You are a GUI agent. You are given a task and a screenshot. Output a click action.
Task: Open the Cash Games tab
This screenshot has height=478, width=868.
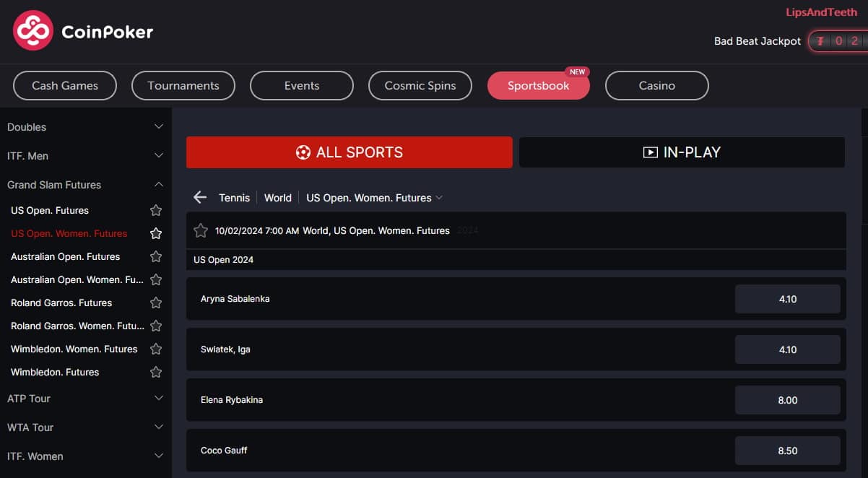point(65,85)
